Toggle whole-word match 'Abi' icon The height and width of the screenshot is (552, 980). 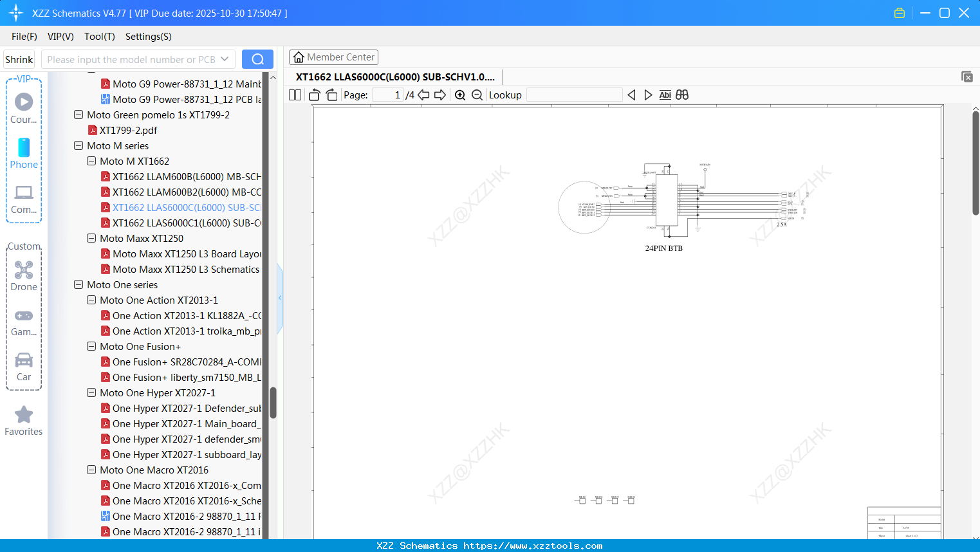click(665, 95)
